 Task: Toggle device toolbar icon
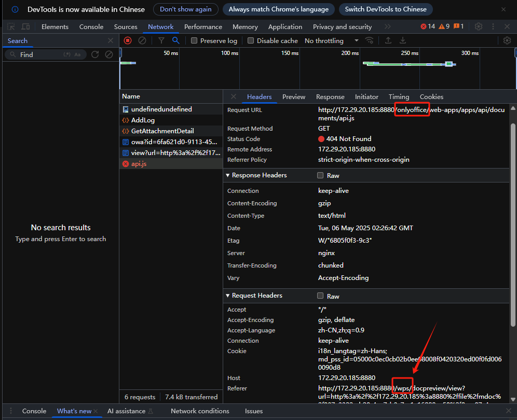tap(25, 27)
